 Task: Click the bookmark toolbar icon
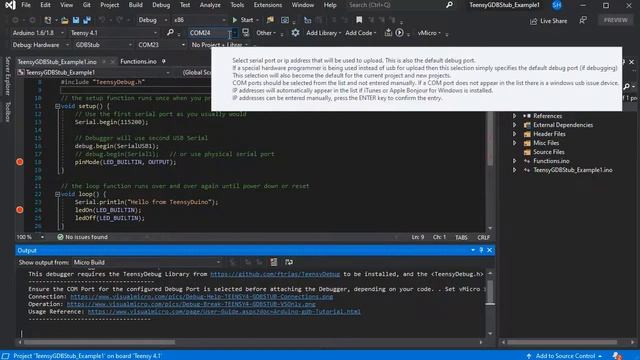[x=359, y=20]
